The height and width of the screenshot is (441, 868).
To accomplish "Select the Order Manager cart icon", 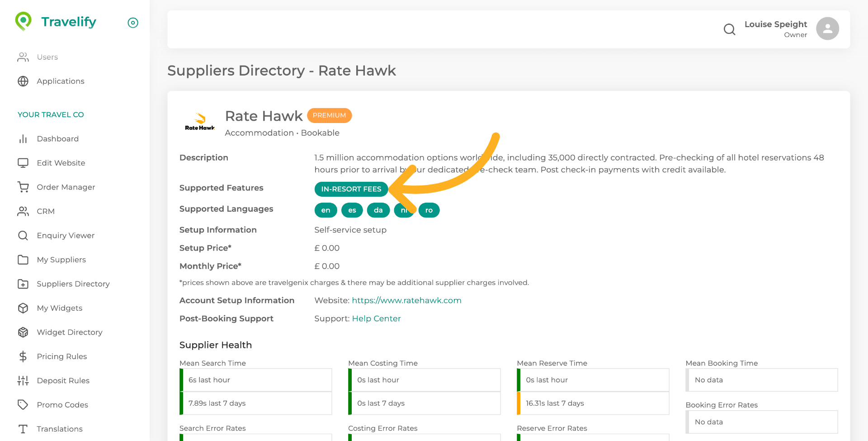I will point(23,187).
